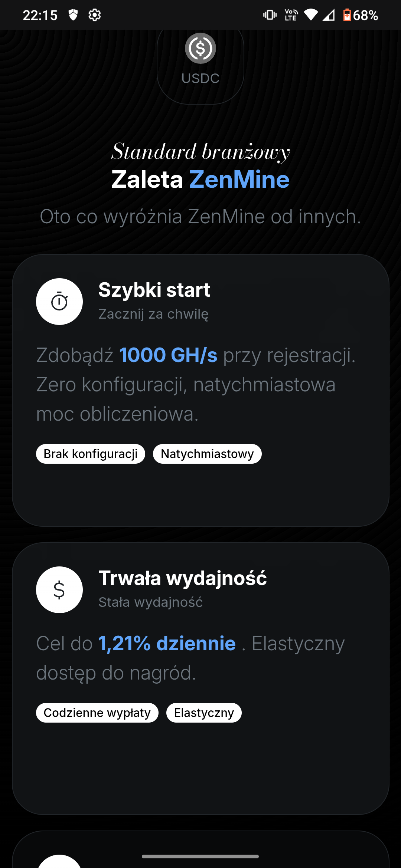Tap the blue 1000 GH/s text
401x868 pixels.
point(168,355)
